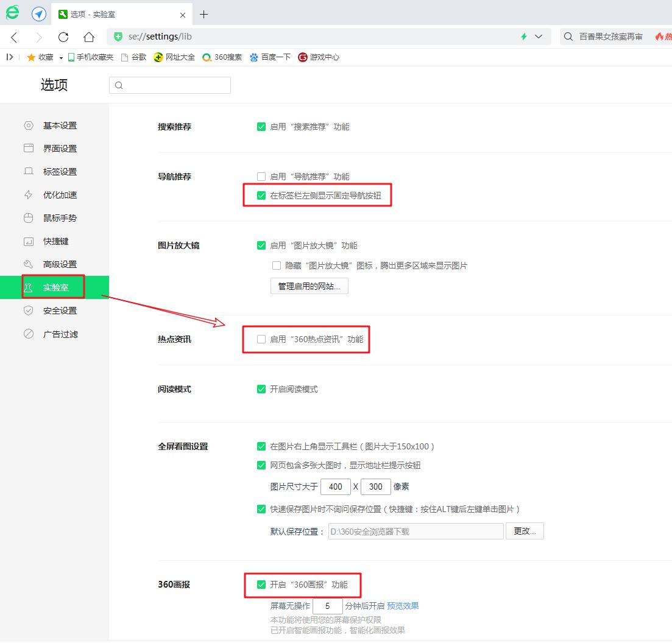Click the refresh page icon

click(x=63, y=37)
